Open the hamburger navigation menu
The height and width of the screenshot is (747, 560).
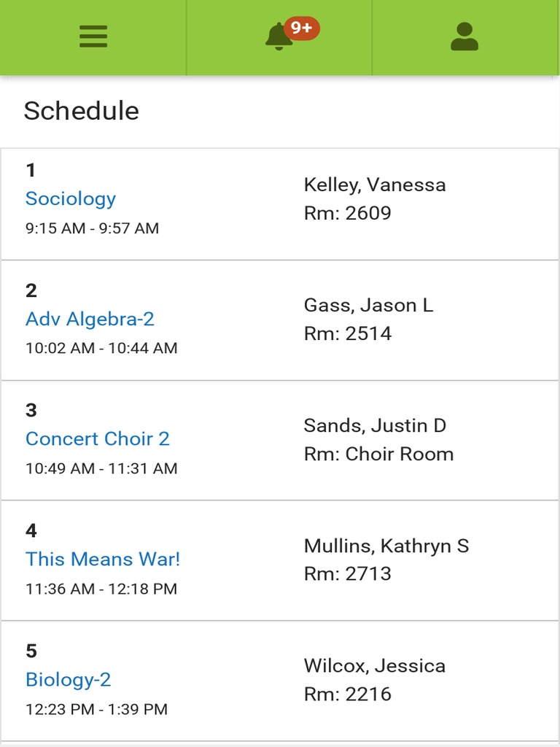[93, 36]
